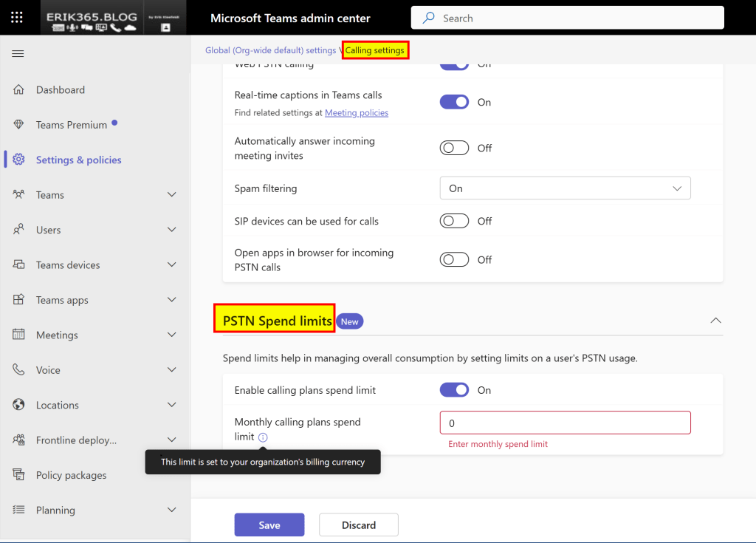Expand the Teams devices menu
Viewport: 756px width, 543px height.
[x=171, y=265]
